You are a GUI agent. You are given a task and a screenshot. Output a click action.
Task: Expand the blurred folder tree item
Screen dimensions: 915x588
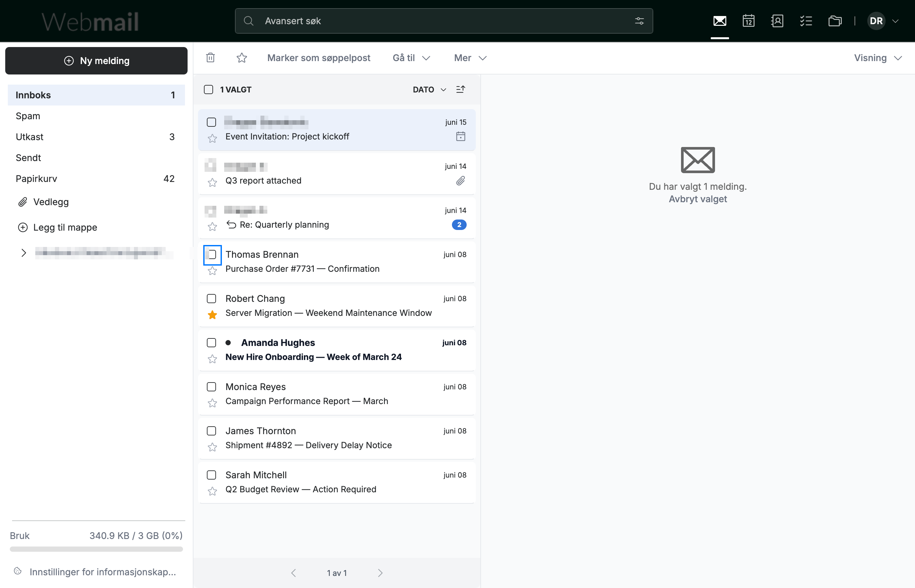click(24, 253)
